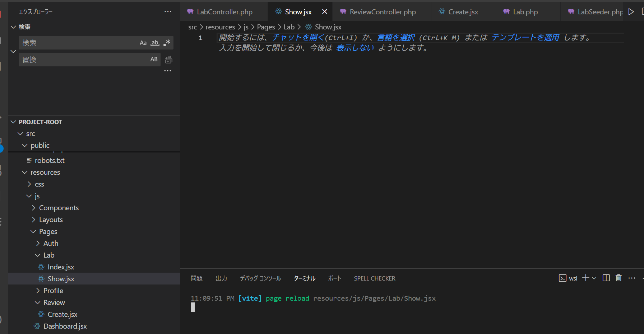The image size is (644, 334).
Task: Click Lab in the breadcrumb
Action: tap(289, 27)
